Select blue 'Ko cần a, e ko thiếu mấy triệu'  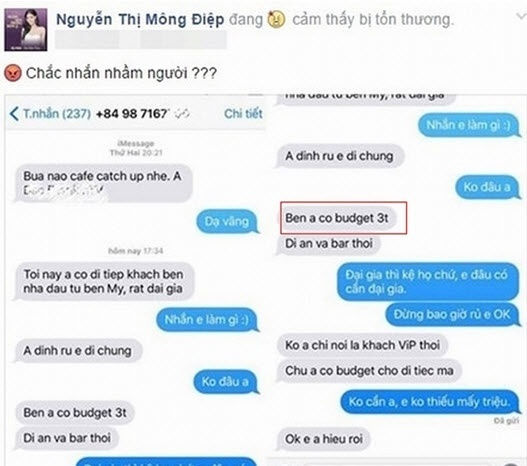coord(430,401)
